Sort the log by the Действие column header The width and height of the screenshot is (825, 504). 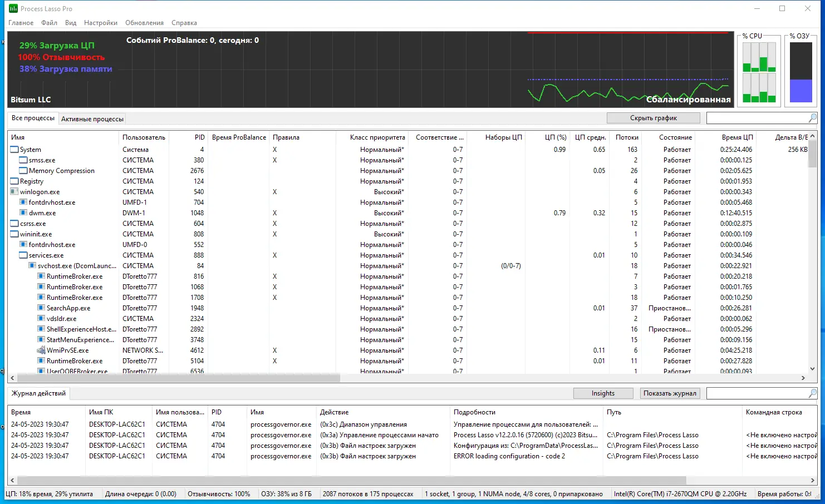(x=383, y=412)
